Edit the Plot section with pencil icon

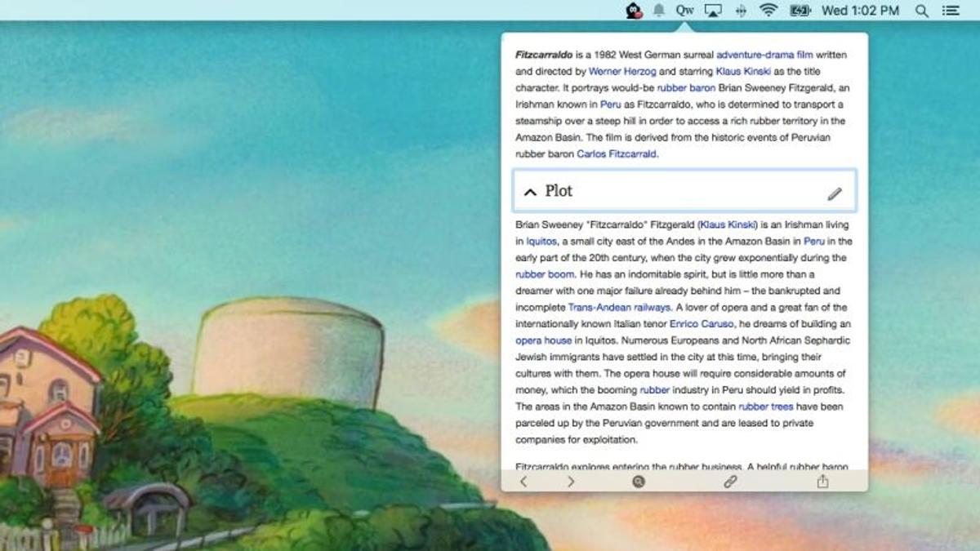[x=834, y=193]
